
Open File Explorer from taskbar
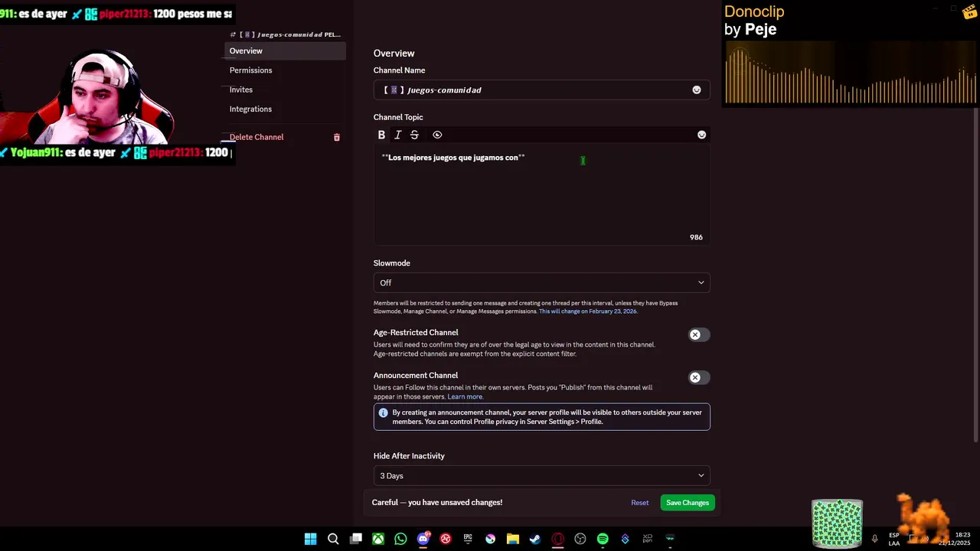coord(513,539)
